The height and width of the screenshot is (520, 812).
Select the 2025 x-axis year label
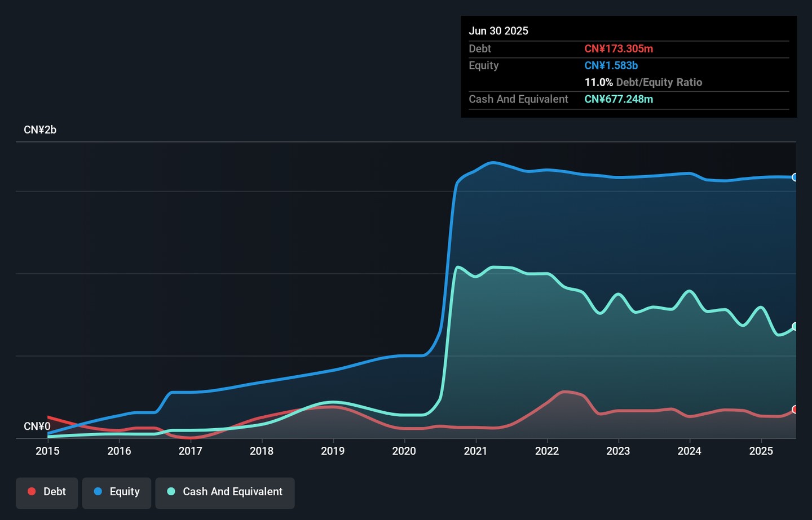pyautogui.click(x=761, y=451)
